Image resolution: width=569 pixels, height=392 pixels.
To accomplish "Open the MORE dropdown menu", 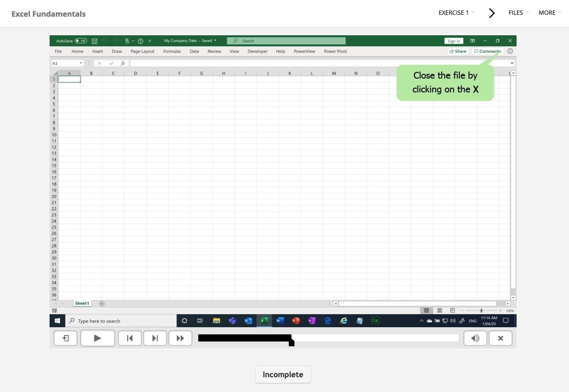I will (549, 13).
